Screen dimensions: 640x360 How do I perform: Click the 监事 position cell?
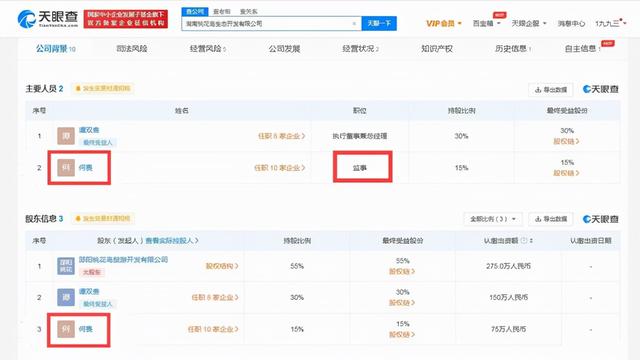pos(360,168)
